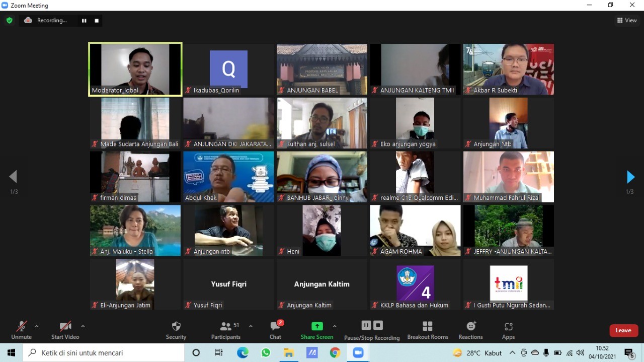Expand audio options arrow next to Unmute
Viewport: 644px width, 362px height.
point(37,326)
